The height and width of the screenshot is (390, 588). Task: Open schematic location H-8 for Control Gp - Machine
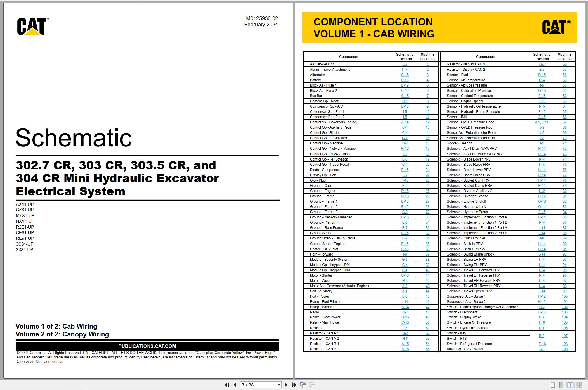point(405,143)
